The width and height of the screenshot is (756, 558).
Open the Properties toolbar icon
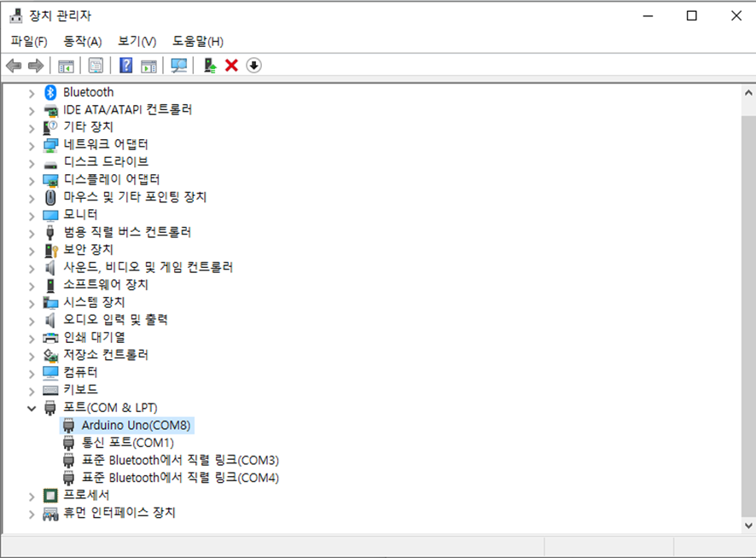click(x=96, y=65)
